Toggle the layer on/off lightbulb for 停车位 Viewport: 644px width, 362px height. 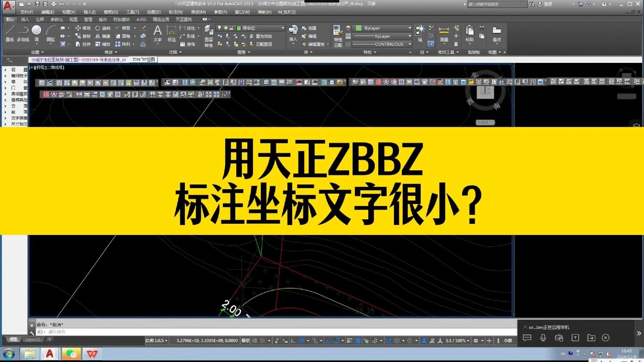click(219, 28)
